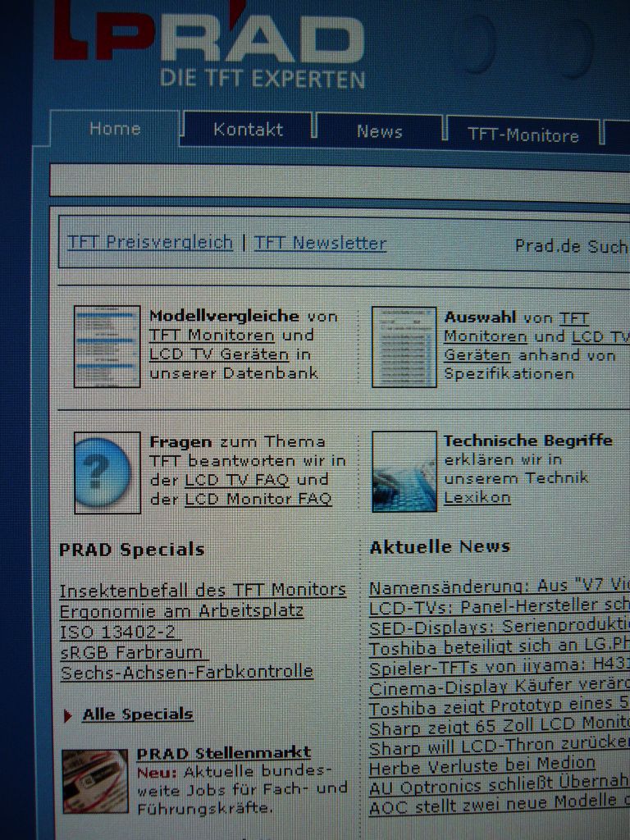Open the Alle Specials link
The width and height of the screenshot is (630, 840).
[138, 714]
